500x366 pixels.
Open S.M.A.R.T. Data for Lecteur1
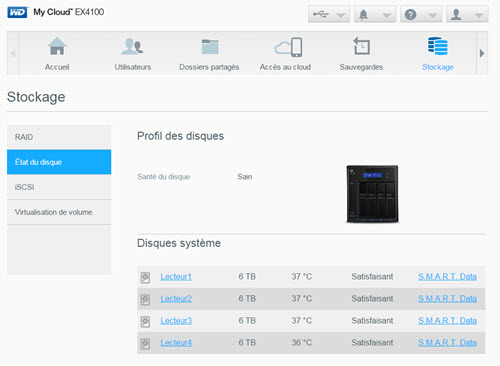[x=447, y=277]
